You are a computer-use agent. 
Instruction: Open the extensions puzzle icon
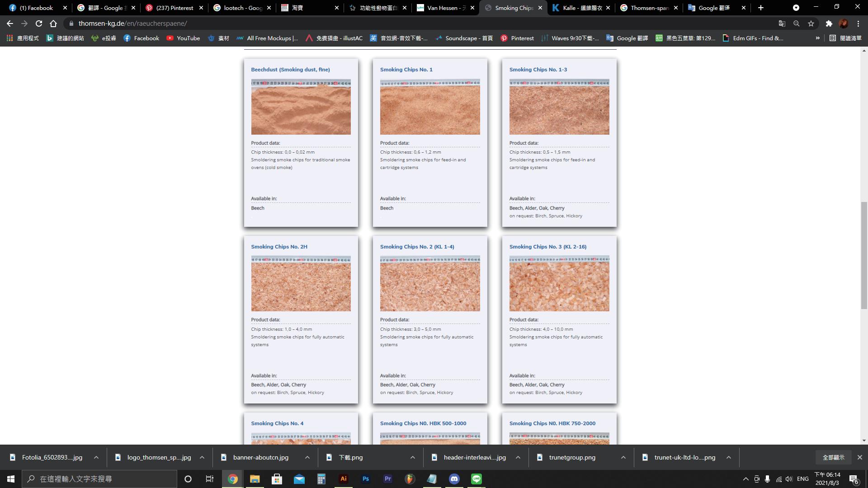tap(829, 23)
